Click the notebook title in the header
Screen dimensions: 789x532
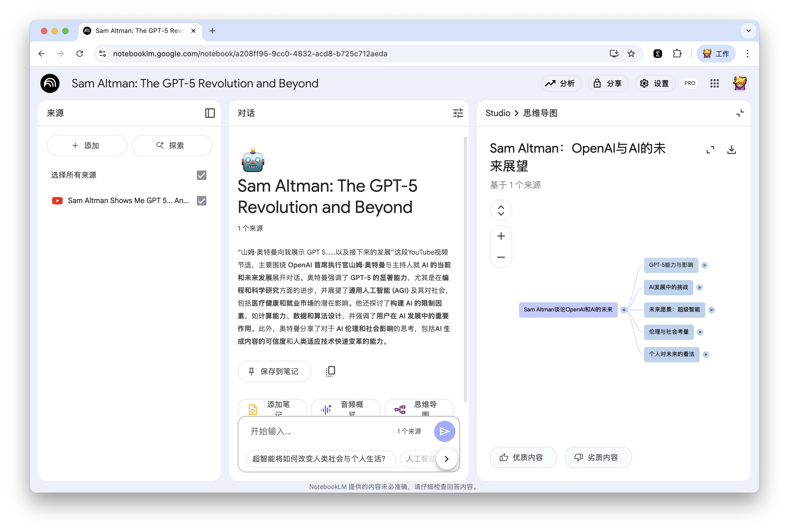click(195, 83)
